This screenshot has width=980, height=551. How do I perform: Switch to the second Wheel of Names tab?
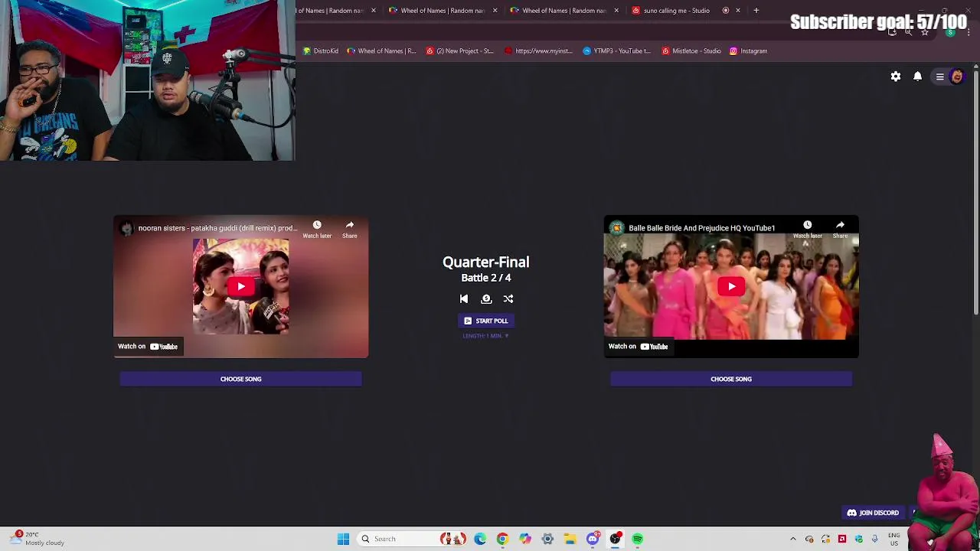[x=442, y=11]
